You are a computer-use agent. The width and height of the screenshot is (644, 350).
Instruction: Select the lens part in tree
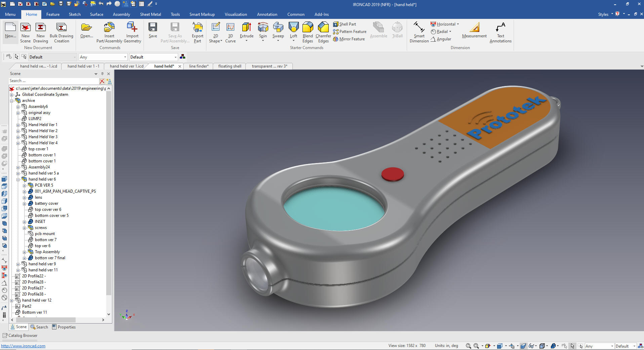pyautogui.click(x=38, y=197)
